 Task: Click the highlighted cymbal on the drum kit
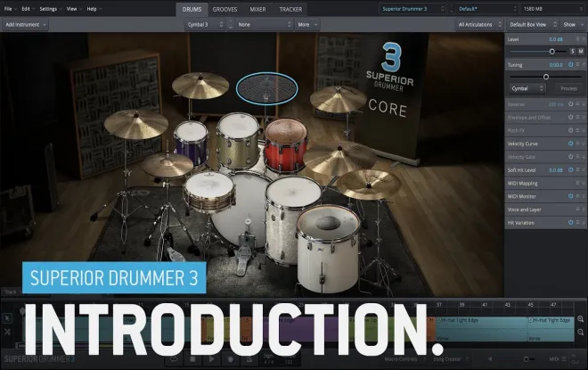266,88
